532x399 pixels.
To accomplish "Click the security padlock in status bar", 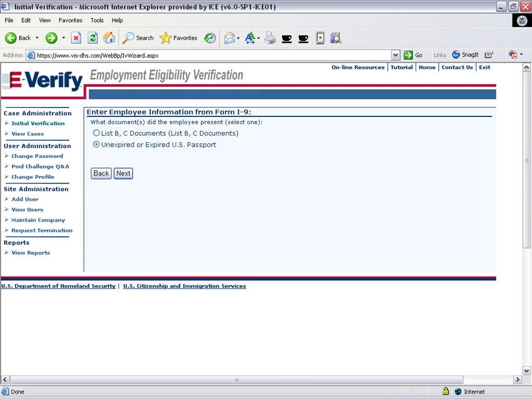I will pos(446,391).
